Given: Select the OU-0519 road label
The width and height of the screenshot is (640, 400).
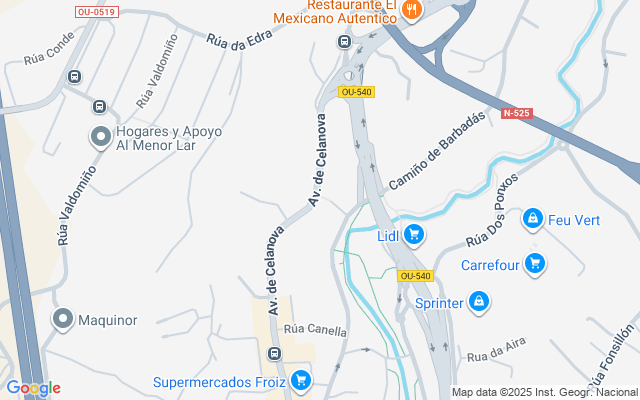Looking at the screenshot, I should pos(97,12).
